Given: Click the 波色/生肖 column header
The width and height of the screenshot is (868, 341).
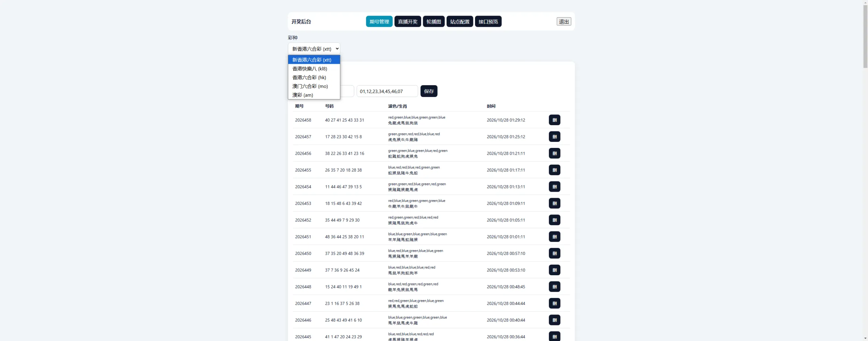Looking at the screenshot, I should pyautogui.click(x=397, y=106).
